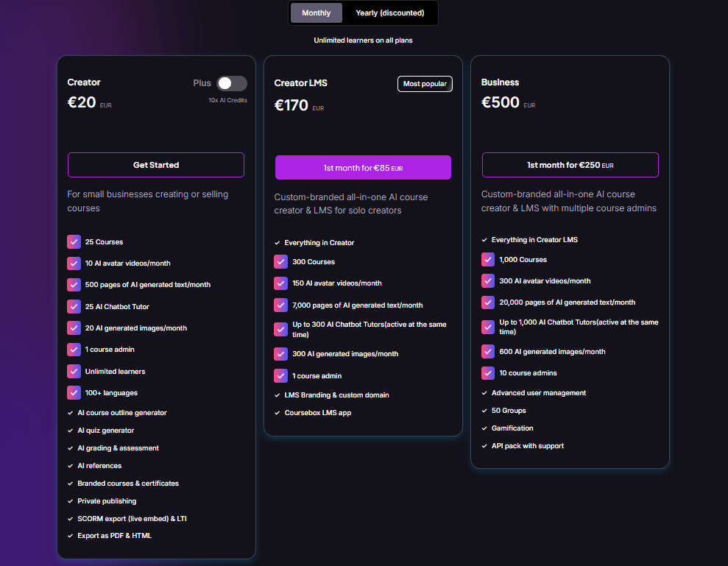Viewport: 728px width, 566px height.
Task: Click checkmark next to 25 AI Chatbot Tutor
Action: pyautogui.click(x=74, y=306)
